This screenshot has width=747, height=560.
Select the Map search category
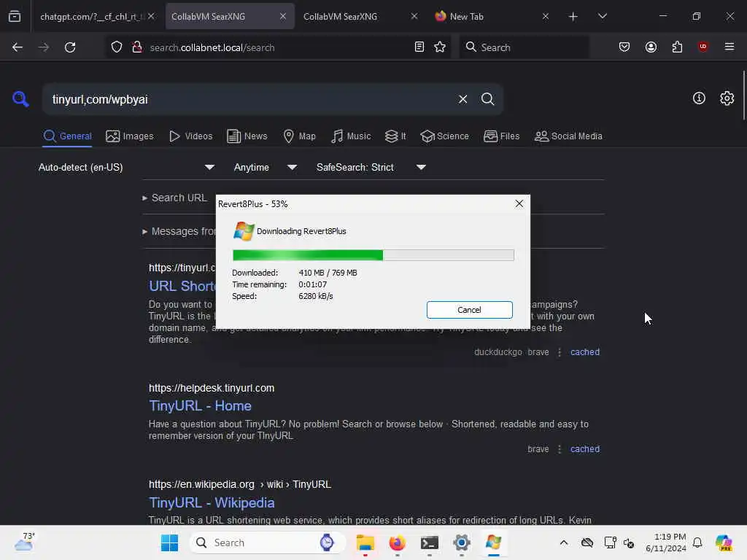click(300, 136)
